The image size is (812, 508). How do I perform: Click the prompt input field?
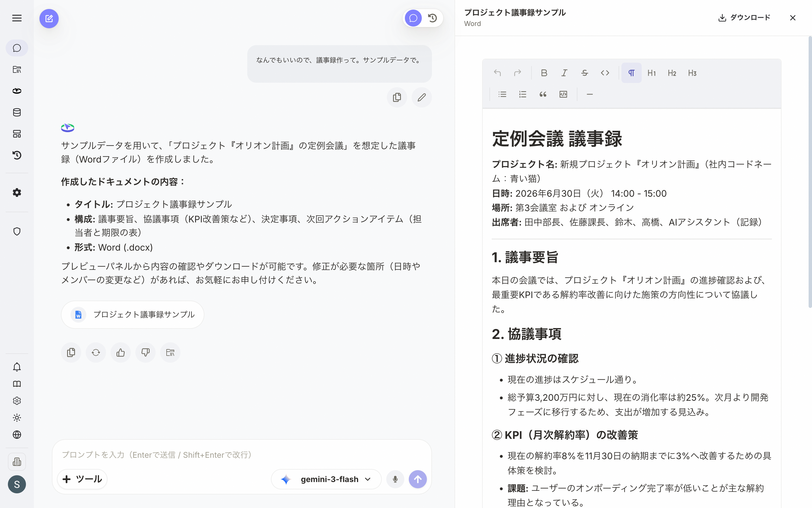242,455
